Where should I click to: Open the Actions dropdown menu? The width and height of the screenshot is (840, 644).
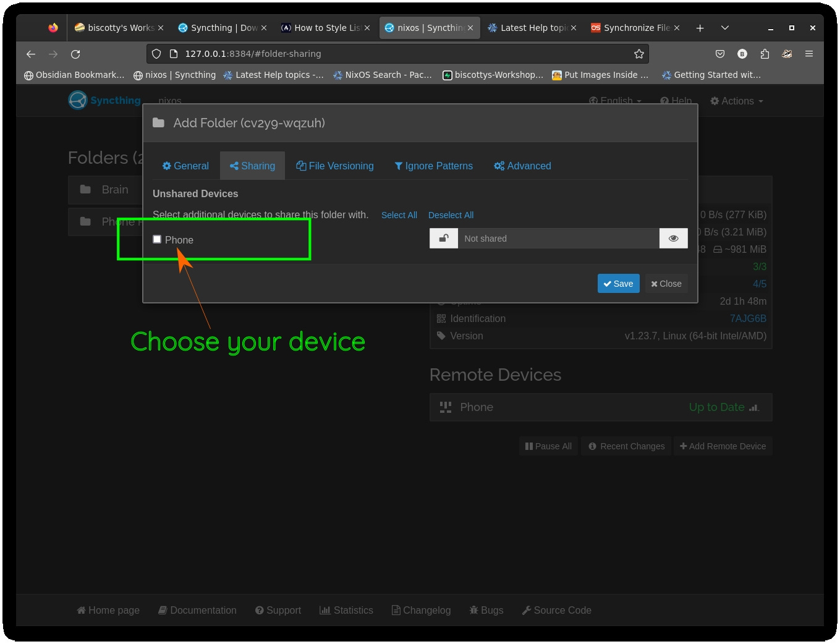[x=737, y=101]
